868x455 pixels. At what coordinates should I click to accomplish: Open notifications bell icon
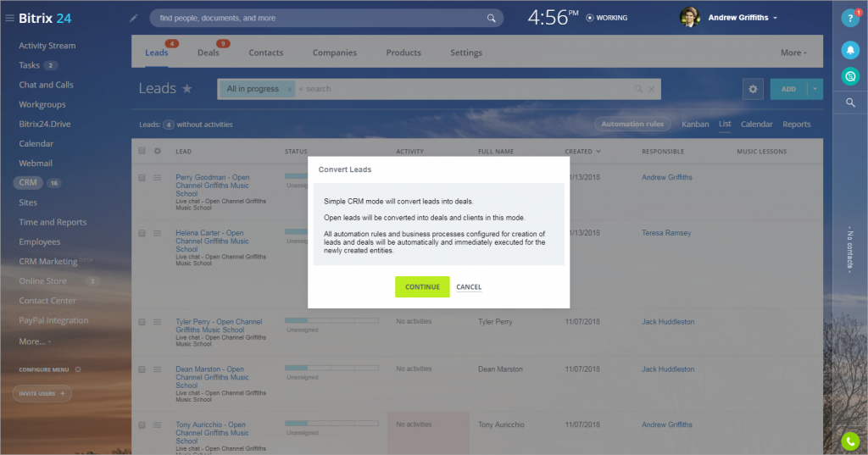coord(850,50)
